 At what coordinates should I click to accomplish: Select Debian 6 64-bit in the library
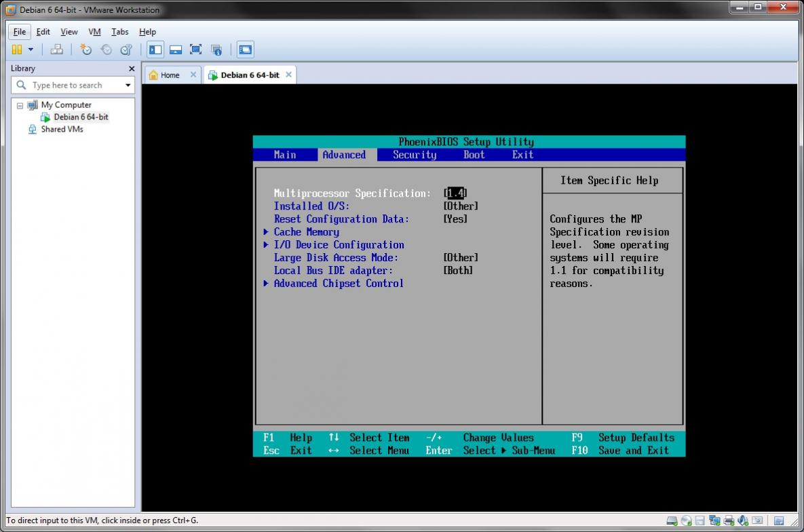click(81, 117)
